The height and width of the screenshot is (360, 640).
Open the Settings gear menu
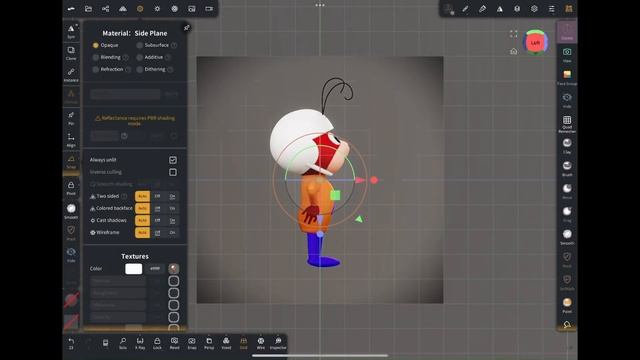[x=534, y=9]
